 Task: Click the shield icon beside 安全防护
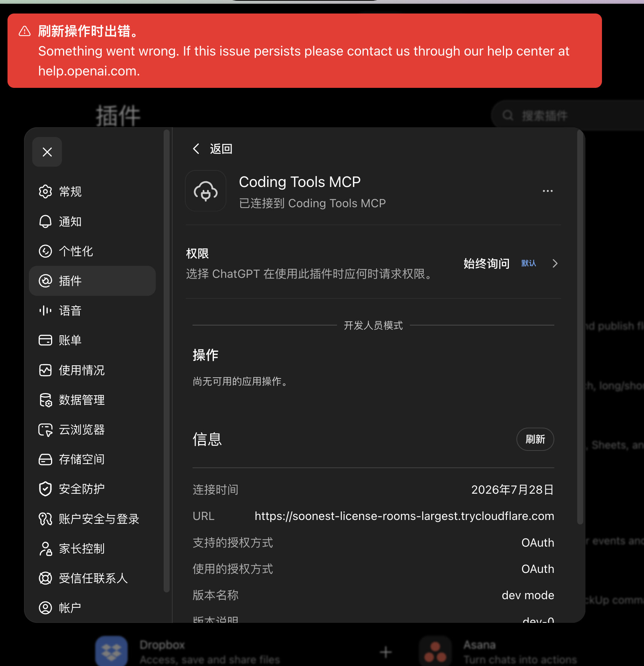(x=45, y=489)
